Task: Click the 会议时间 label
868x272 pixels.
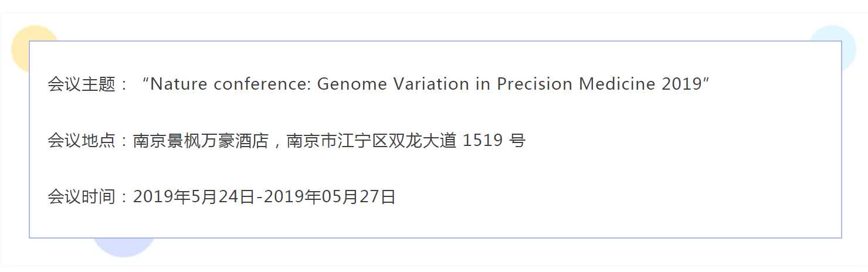Action: 81,197
